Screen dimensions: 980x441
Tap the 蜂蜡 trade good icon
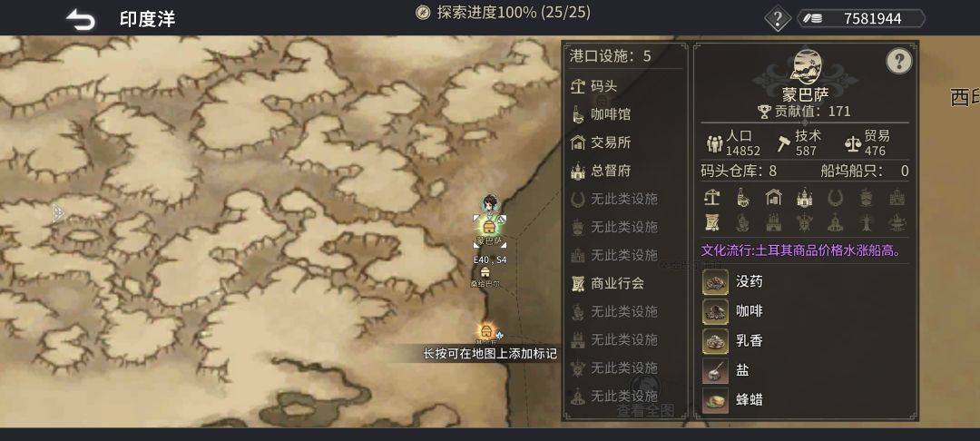tap(715, 400)
